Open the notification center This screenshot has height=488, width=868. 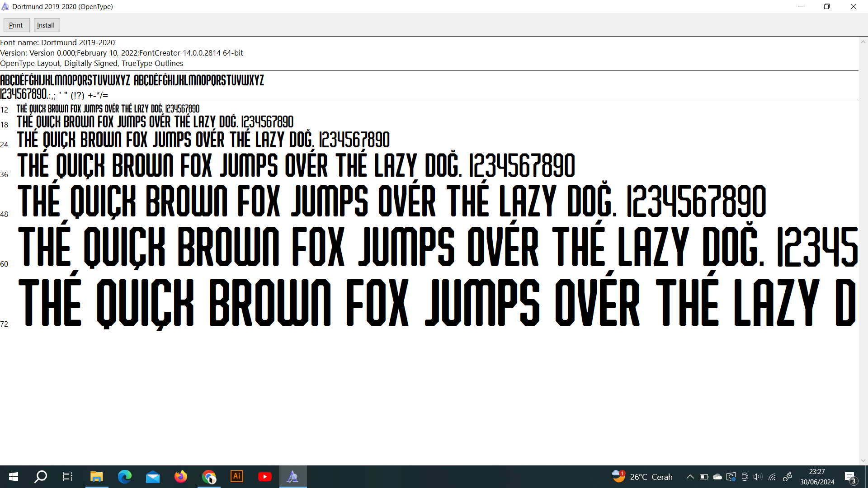(850, 477)
